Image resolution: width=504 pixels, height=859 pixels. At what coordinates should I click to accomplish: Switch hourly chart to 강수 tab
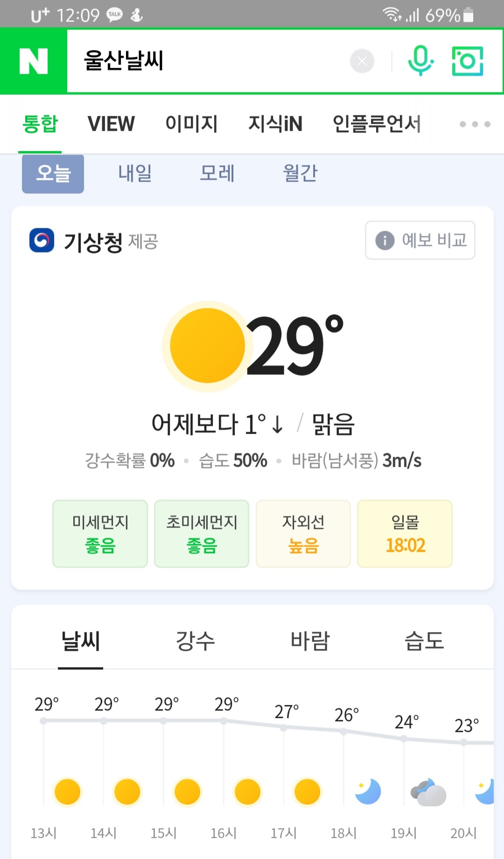pos(195,641)
